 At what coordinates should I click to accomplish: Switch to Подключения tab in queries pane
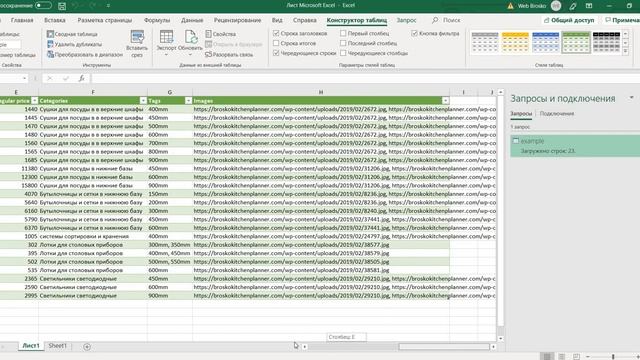[x=557, y=113]
